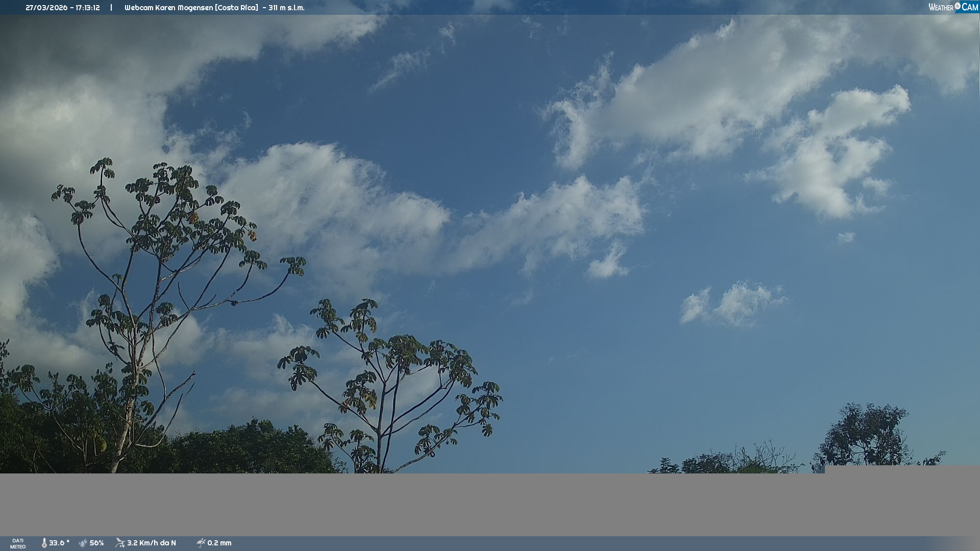This screenshot has width=980, height=551.
Task: Click the wind anemometer icon
Action: (120, 543)
